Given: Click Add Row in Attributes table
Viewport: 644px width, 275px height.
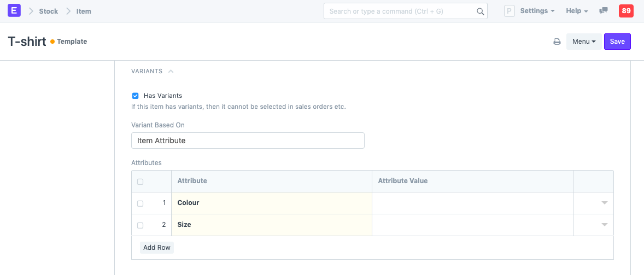Looking at the screenshot, I should point(157,248).
